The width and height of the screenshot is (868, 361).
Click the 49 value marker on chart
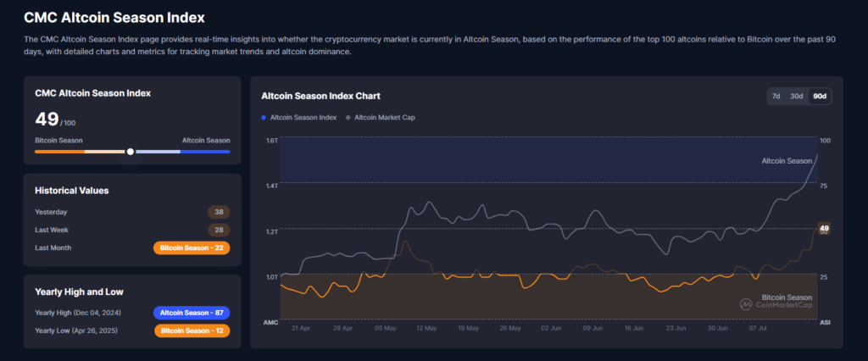tap(824, 228)
